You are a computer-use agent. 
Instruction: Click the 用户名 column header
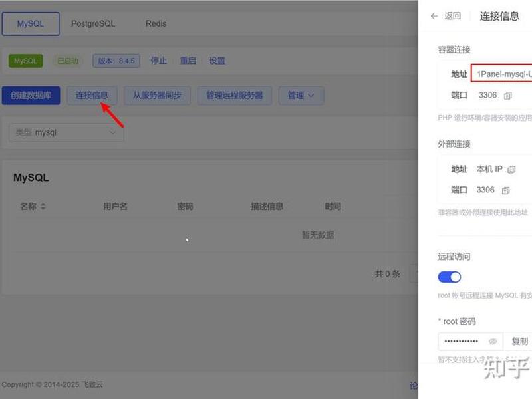point(115,206)
